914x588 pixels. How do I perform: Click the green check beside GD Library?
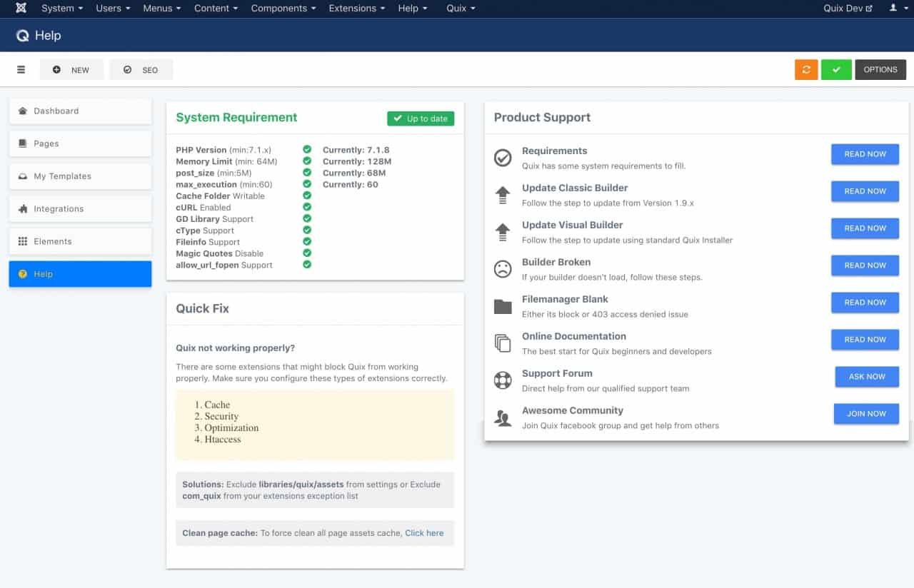(x=307, y=218)
